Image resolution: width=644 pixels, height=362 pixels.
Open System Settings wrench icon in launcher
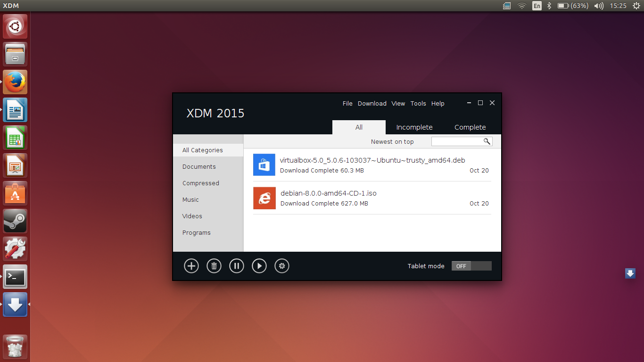tap(15, 249)
